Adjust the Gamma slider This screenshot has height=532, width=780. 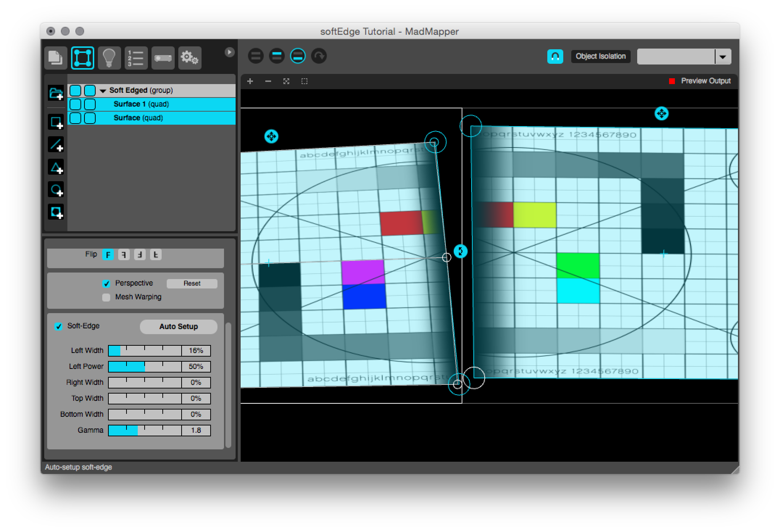(x=145, y=431)
